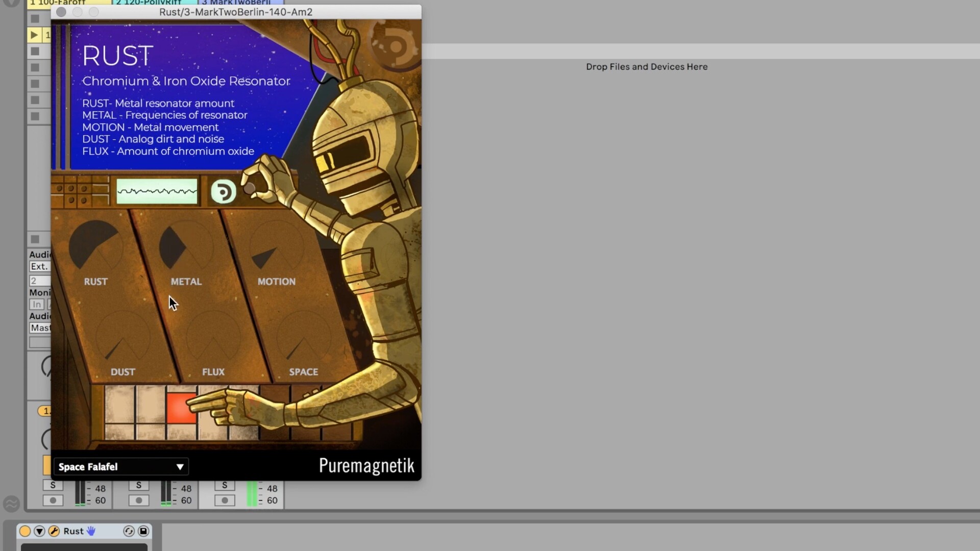The width and height of the screenshot is (980, 551).
Task: Click the glowing red pad in the plugin
Action: pyautogui.click(x=181, y=408)
